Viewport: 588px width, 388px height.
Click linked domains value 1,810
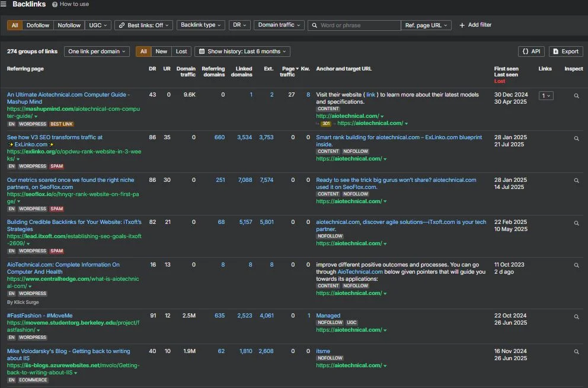(245, 351)
